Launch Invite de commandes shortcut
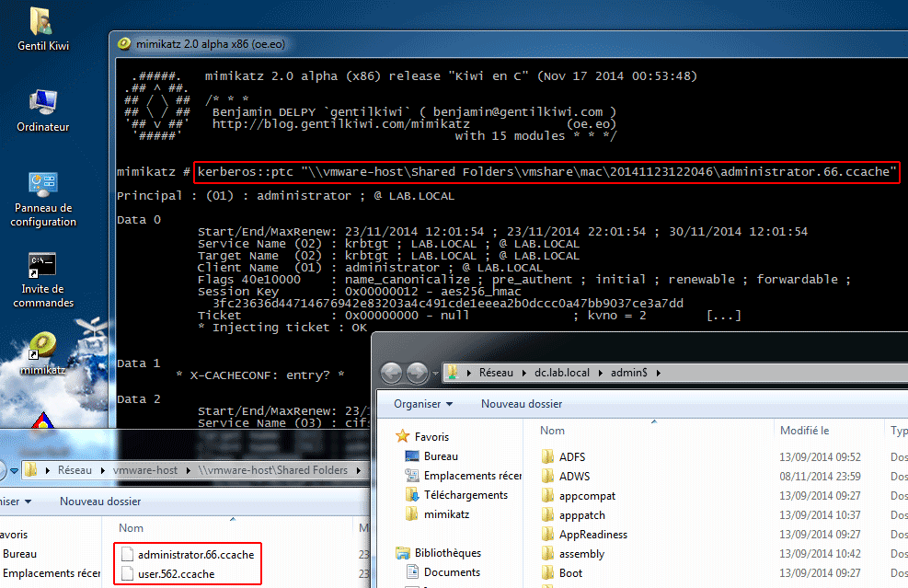This screenshot has height=588, width=908. click(x=43, y=280)
